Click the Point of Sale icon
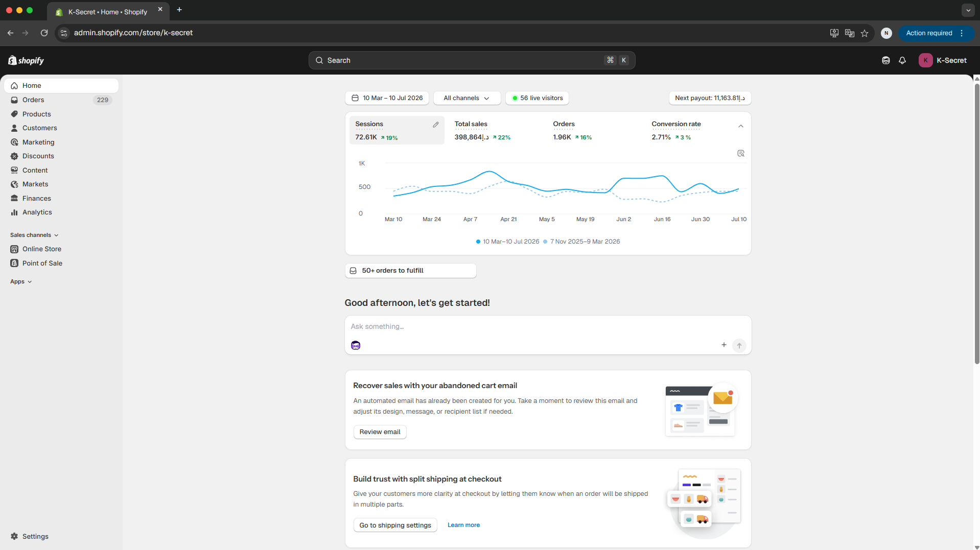 click(x=14, y=264)
